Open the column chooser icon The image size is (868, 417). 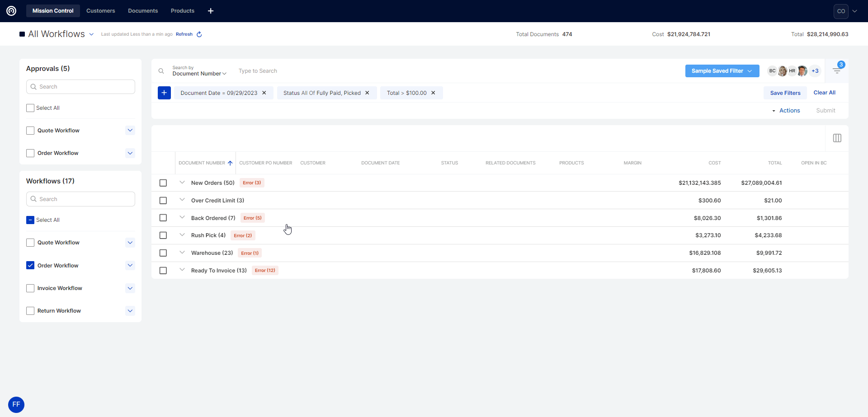(837, 138)
